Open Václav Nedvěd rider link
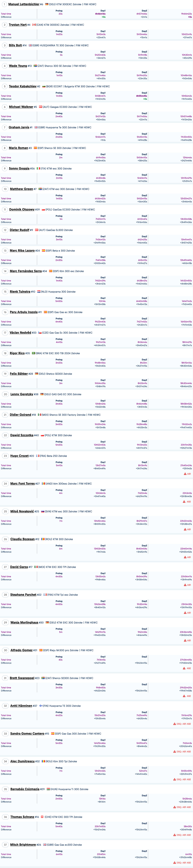The height and width of the screenshot is (868, 193). pyautogui.click(x=21, y=333)
